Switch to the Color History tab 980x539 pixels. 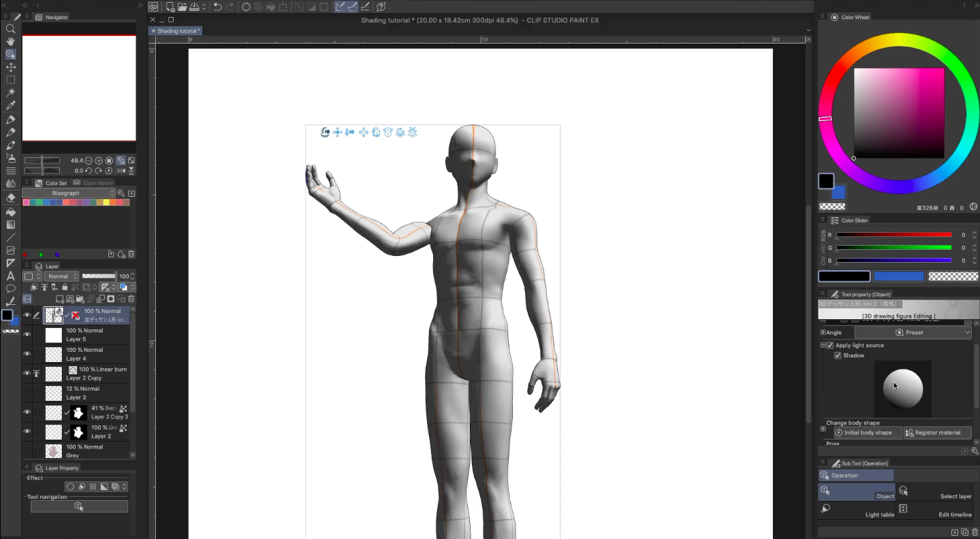[x=95, y=183]
